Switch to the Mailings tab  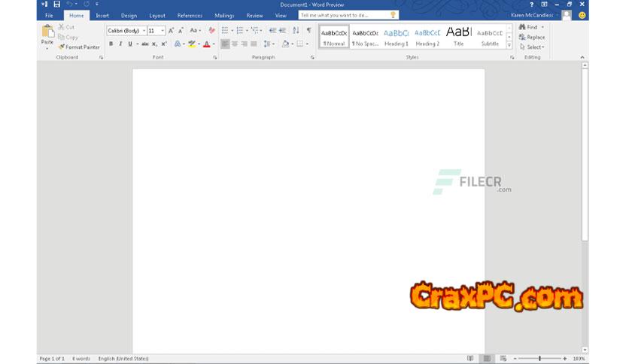click(224, 15)
